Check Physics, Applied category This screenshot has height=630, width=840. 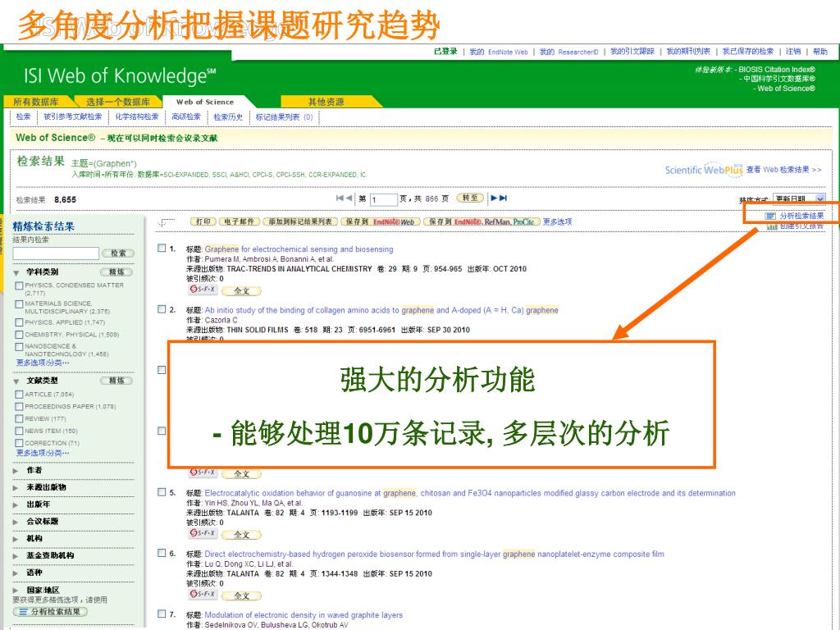coord(20,322)
